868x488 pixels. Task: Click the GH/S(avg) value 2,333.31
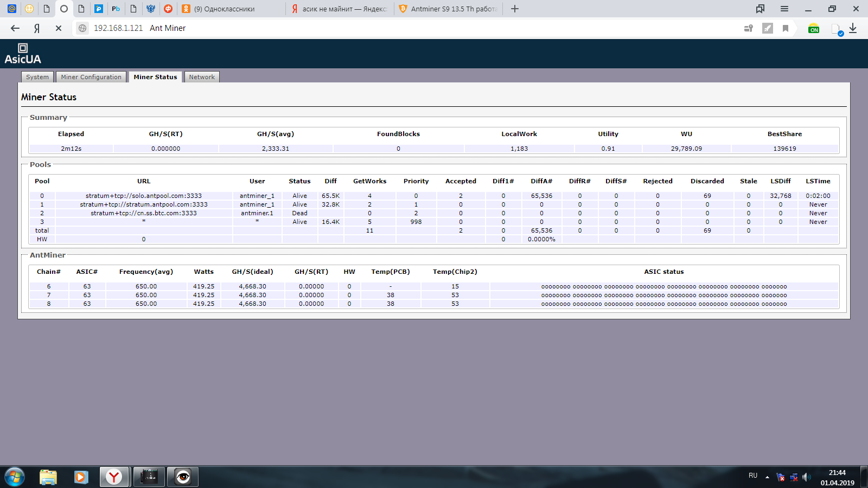point(276,149)
